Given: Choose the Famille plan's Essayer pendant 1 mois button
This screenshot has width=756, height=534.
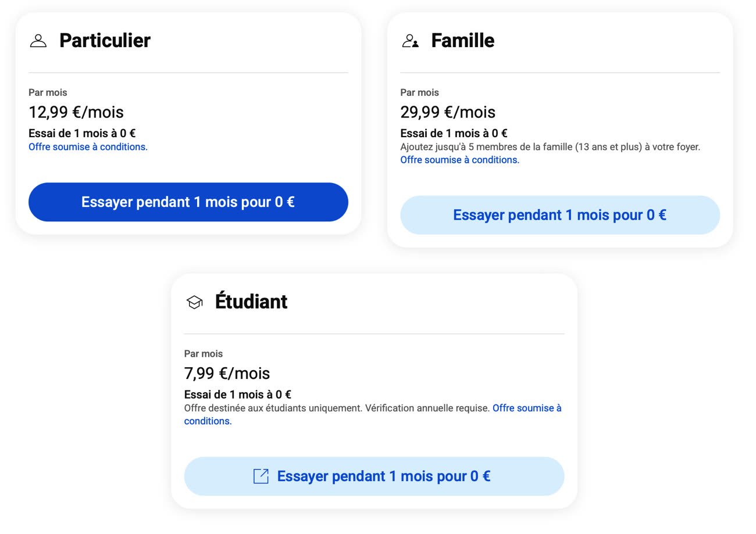Looking at the screenshot, I should click(x=560, y=215).
